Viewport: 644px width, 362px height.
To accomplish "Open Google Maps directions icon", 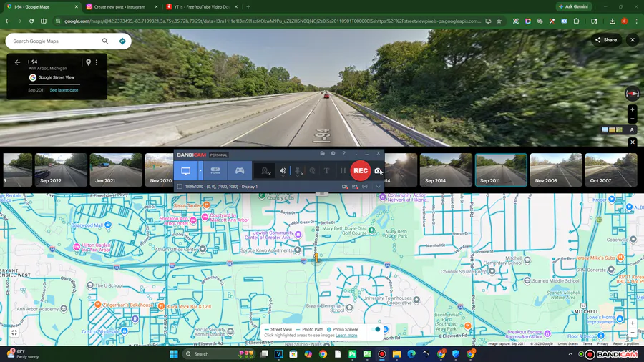I will click(x=122, y=41).
